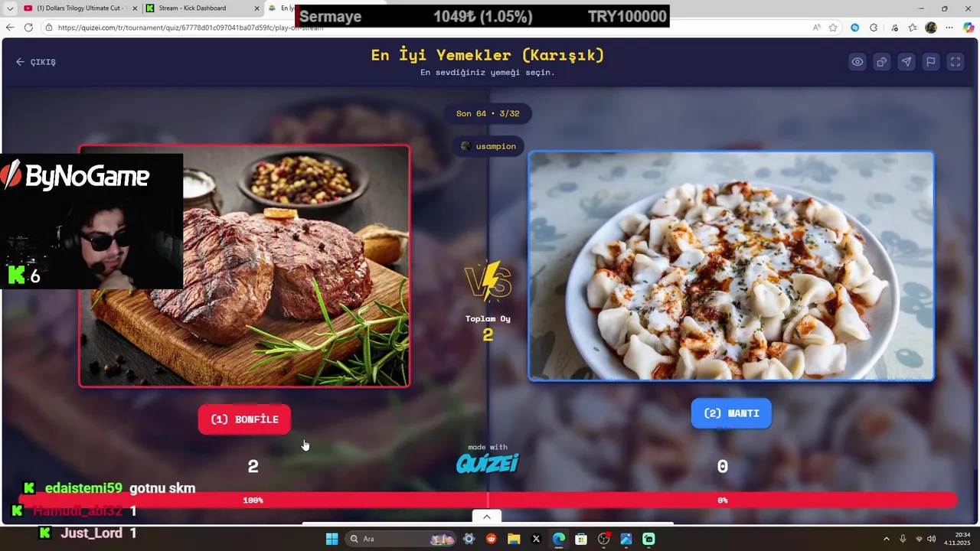Open the Extensions puzzle icon
The height and width of the screenshot is (551, 980).
point(874,28)
